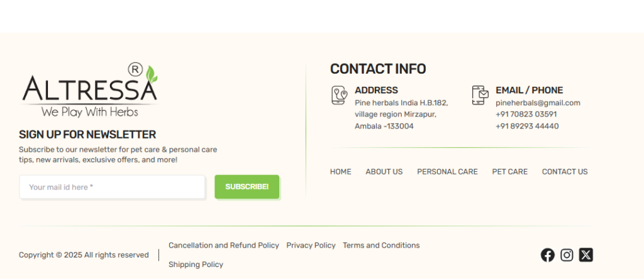The width and height of the screenshot is (644, 279).
Task: Open About Us footer menu item
Action: [x=384, y=172]
